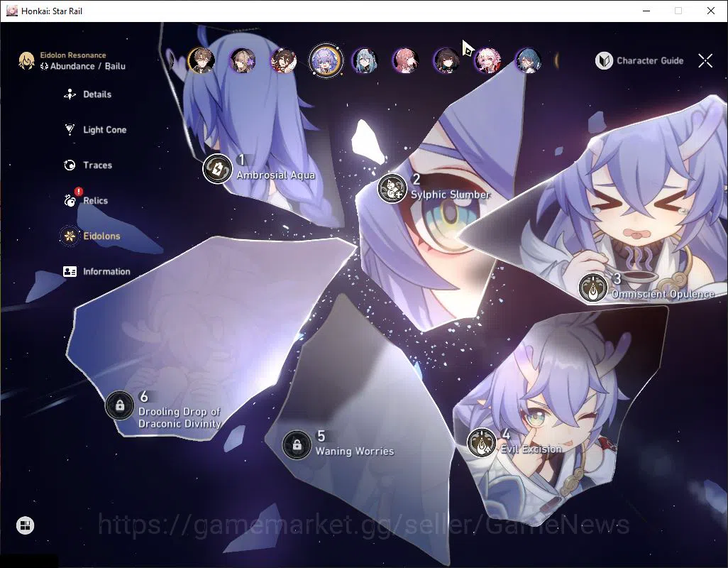Viewport: 728px width, 568px height.
Task: Click the Details figure icon
Action: [70, 94]
